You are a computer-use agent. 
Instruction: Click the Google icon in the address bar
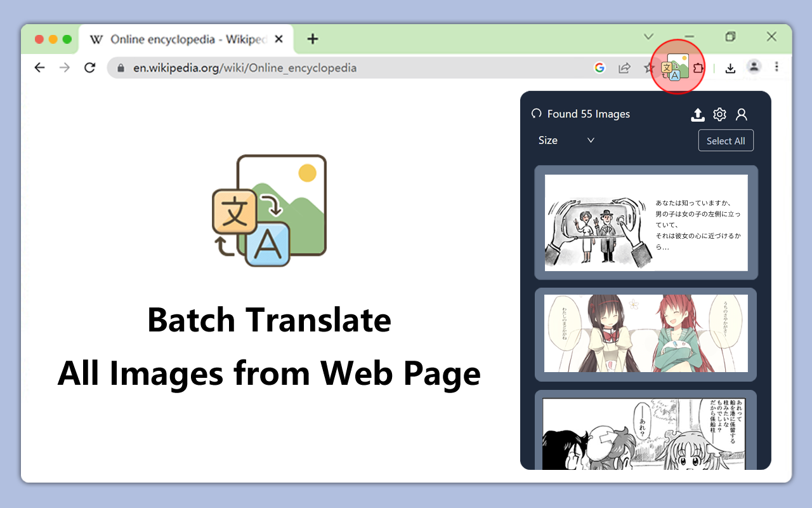coord(599,67)
